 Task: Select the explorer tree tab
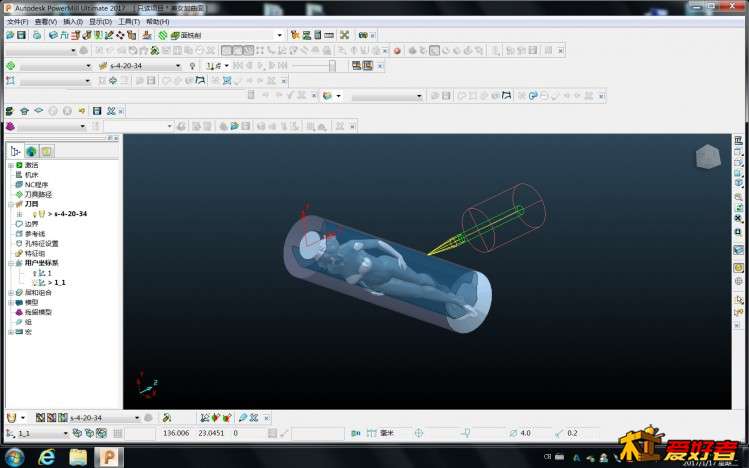tap(15, 151)
